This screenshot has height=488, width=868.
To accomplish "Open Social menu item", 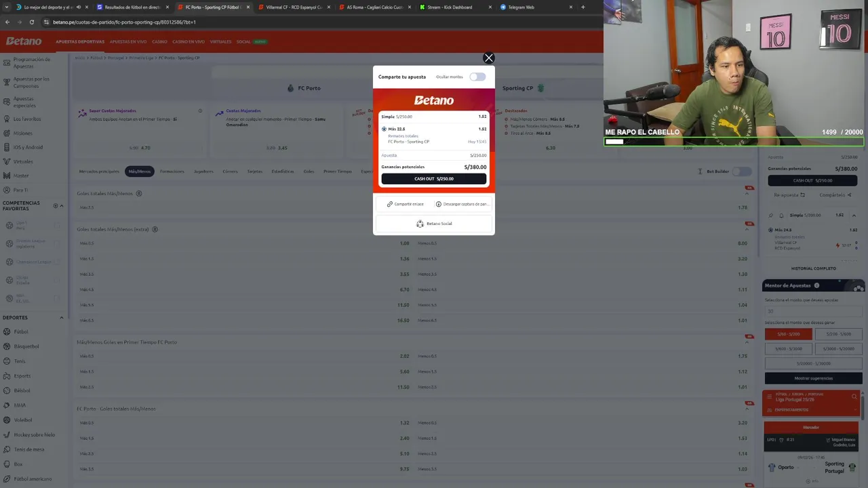I will [x=243, y=42].
